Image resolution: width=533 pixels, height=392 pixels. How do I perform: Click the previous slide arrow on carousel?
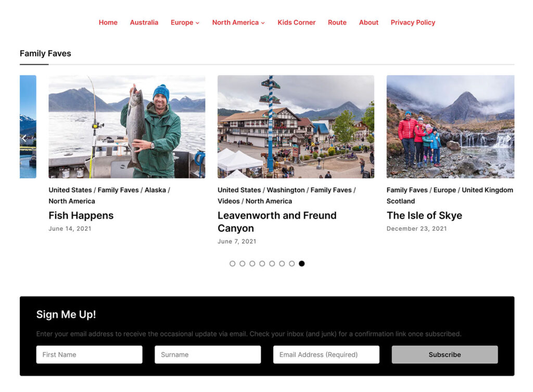click(x=24, y=138)
